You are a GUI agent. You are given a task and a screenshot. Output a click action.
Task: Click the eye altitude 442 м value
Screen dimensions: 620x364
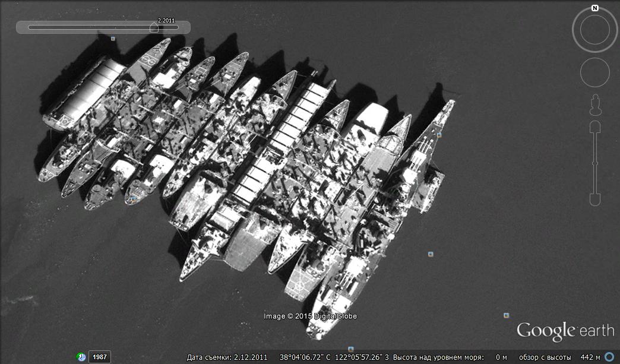pos(590,357)
